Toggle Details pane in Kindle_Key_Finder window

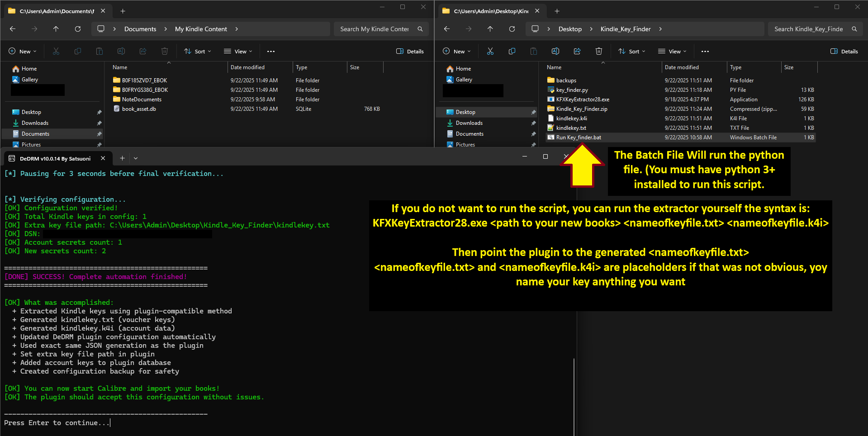(x=844, y=52)
